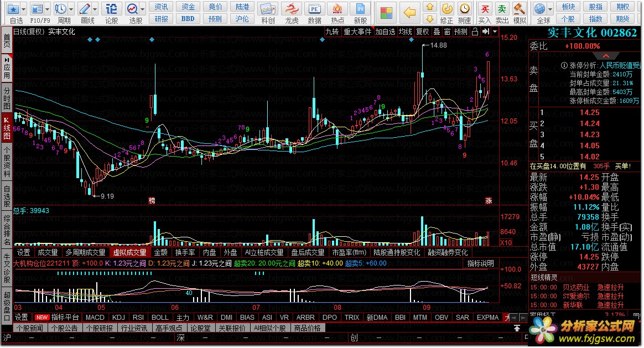
Task: Open the 科创 board icon
Action: tap(268, 9)
